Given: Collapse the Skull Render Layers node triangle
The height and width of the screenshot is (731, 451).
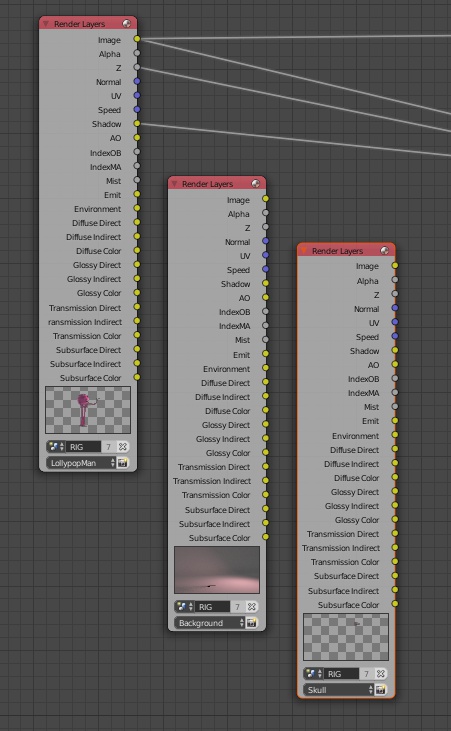Looking at the screenshot, I should click(304, 250).
